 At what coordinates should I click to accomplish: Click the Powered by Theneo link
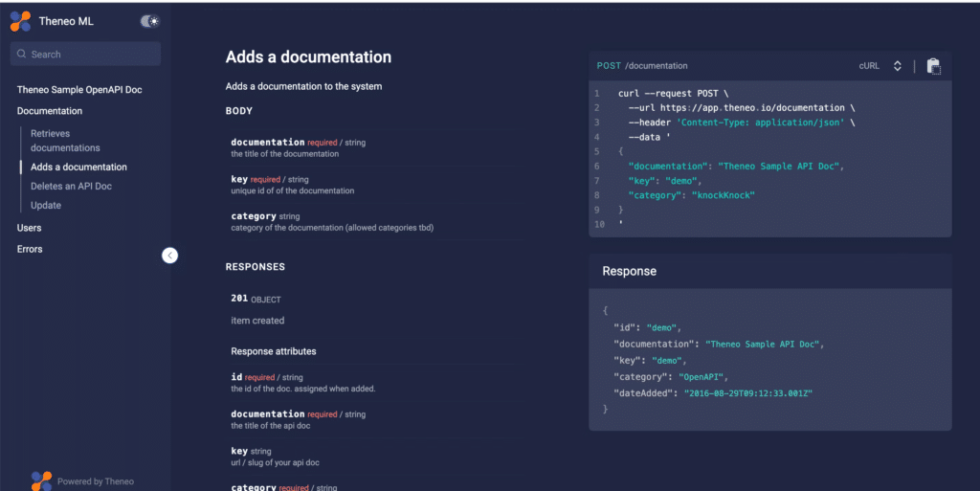(96, 481)
